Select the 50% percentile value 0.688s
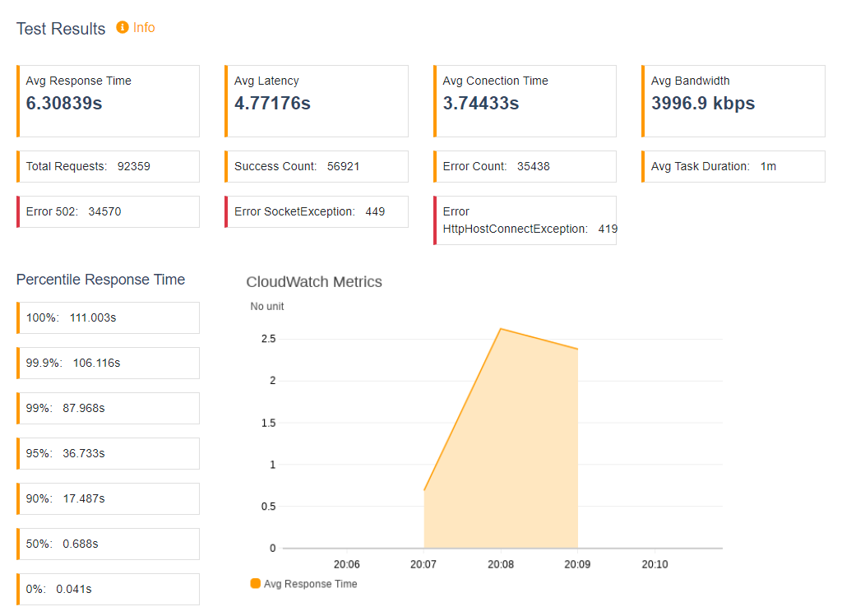The image size is (842, 616). click(x=81, y=544)
